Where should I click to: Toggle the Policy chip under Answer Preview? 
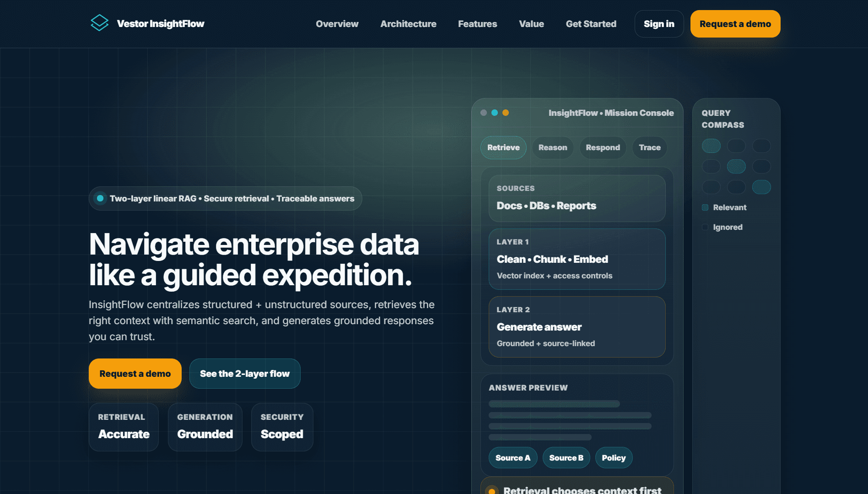pyautogui.click(x=614, y=457)
